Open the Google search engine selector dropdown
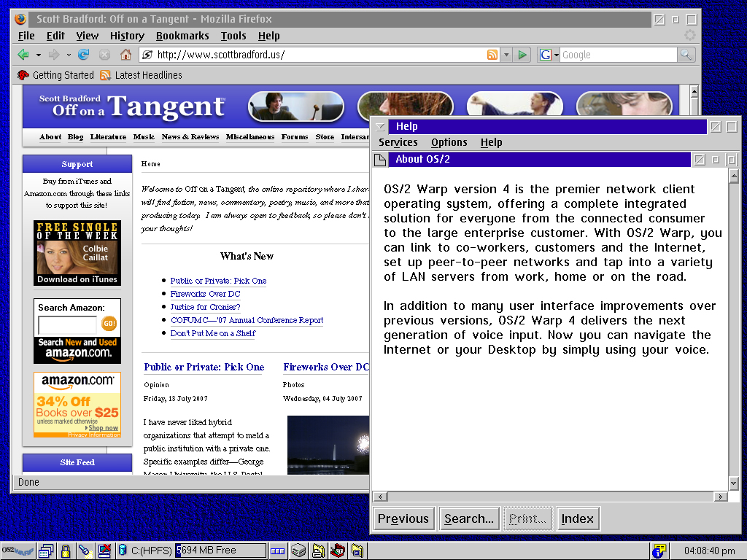This screenshot has height=560, width=747. pyautogui.click(x=556, y=55)
